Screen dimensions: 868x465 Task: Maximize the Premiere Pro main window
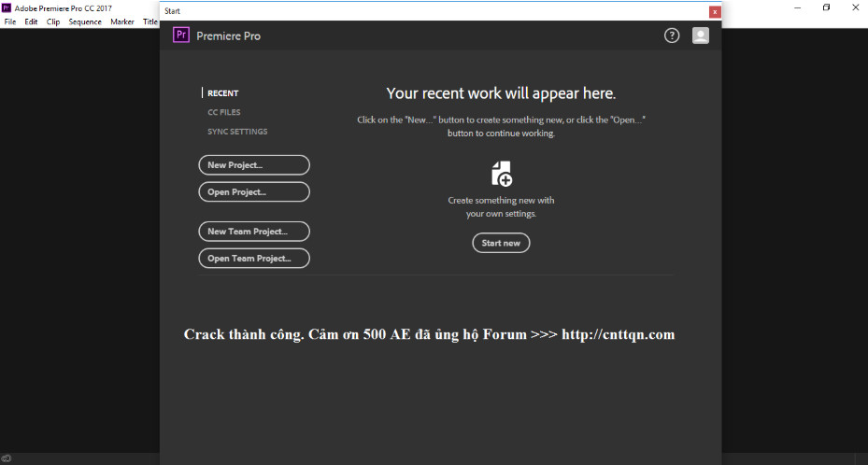tap(826, 7)
